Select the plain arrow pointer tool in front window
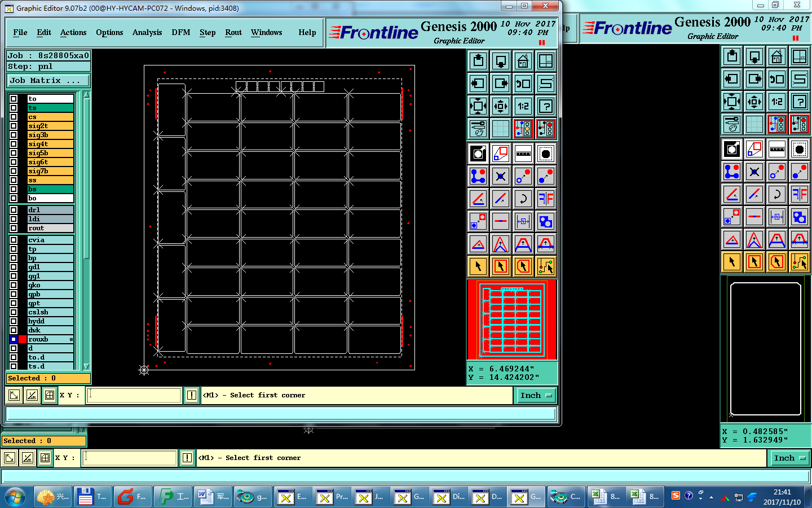Viewport: 812px width, 508px height. tap(478, 266)
